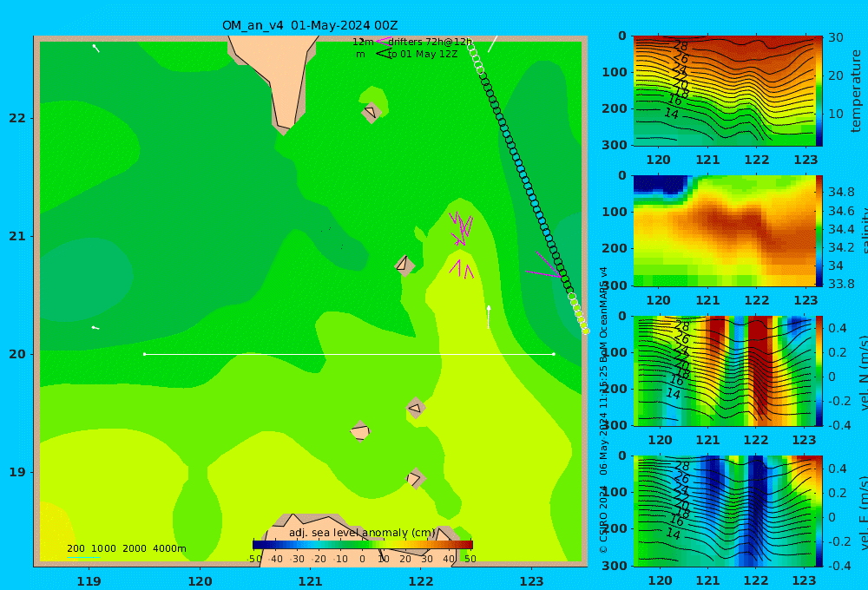
Task: Click the -50 tick on the sea level colorbar
Action: tap(254, 559)
